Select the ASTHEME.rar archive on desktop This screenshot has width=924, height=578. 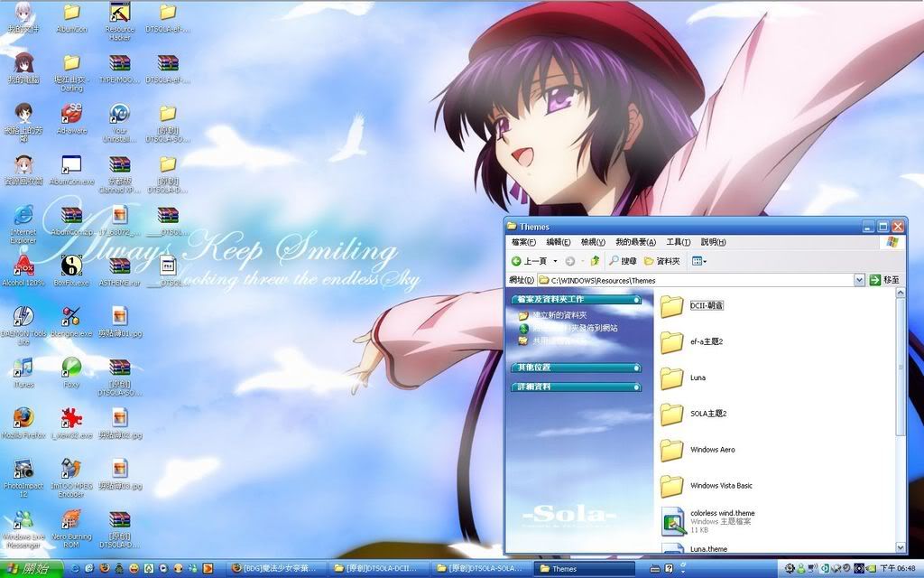(x=120, y=271)
